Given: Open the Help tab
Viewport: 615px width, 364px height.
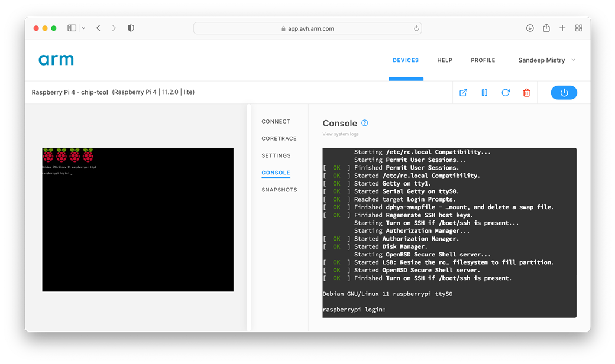Looking at the screenshot, I should coord(445,60).
